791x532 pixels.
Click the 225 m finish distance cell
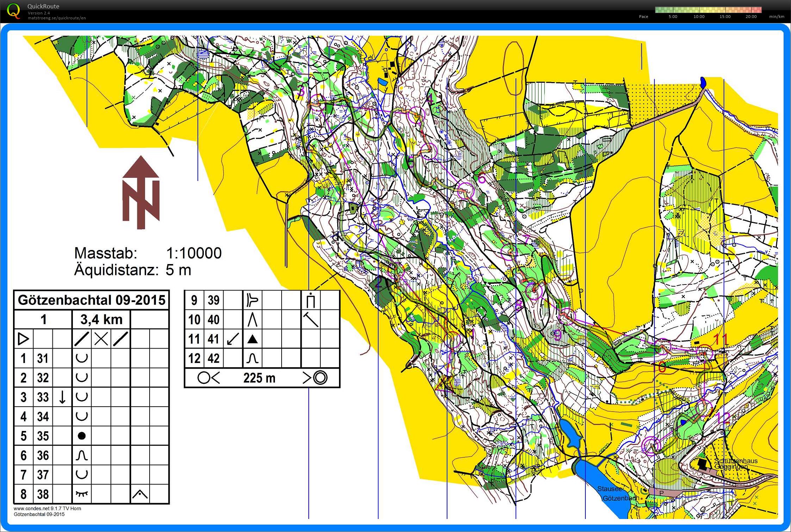point(259,378)
